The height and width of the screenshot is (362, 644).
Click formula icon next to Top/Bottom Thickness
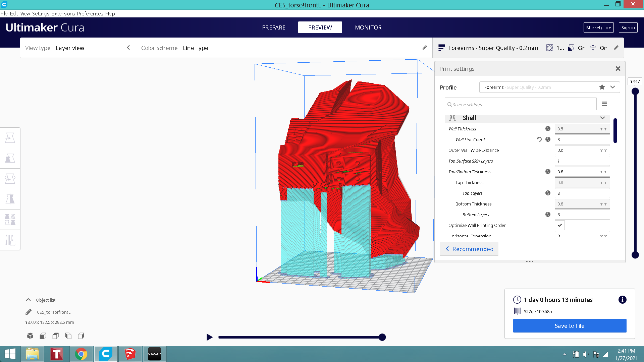click(x=548, y=172)
